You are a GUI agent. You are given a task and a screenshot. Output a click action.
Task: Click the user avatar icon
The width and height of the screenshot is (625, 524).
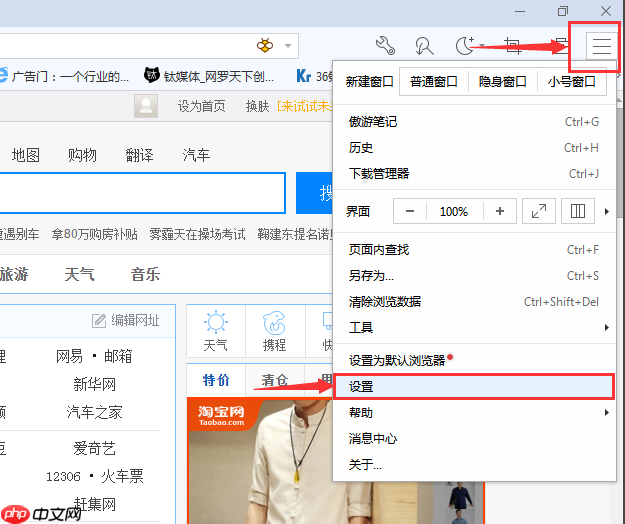[x=146, y=106]
